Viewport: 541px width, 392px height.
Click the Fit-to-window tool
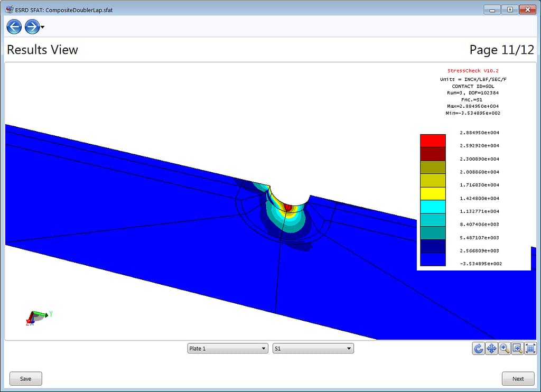530,348
